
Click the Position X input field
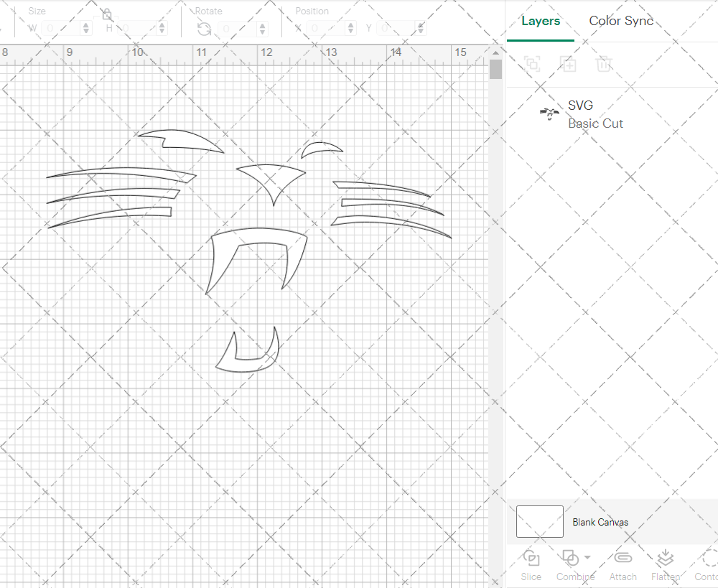point(325,29)
